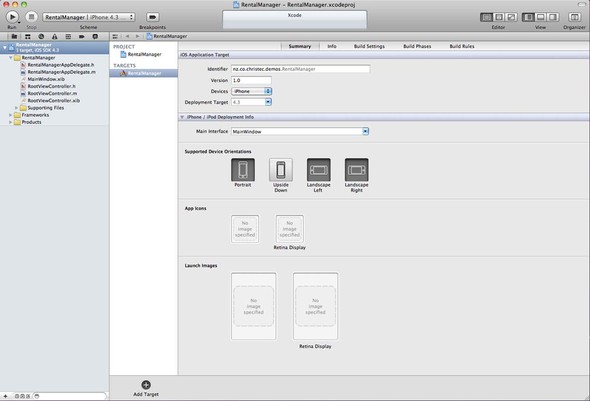Collapse the RentalManager group folder
The height and width of the screenshot is (401, 590).
click(x=11, y=58)
